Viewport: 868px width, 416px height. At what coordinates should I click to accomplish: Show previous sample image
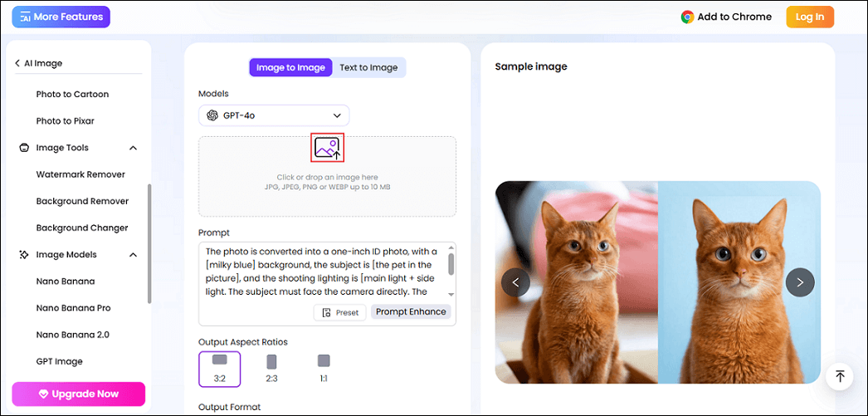515,282
